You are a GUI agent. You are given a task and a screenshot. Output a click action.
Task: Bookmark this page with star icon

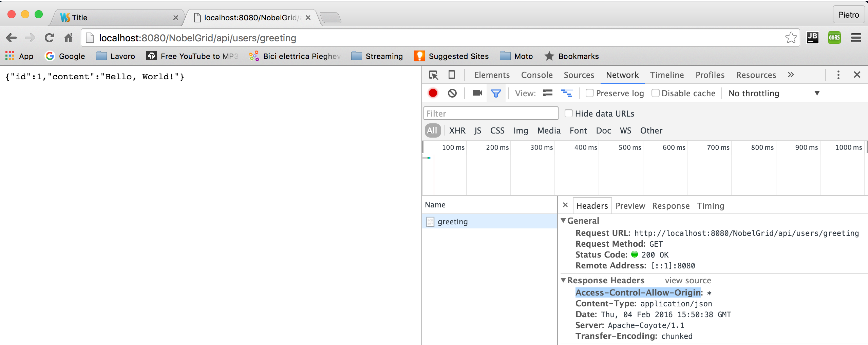pos(791,38)
